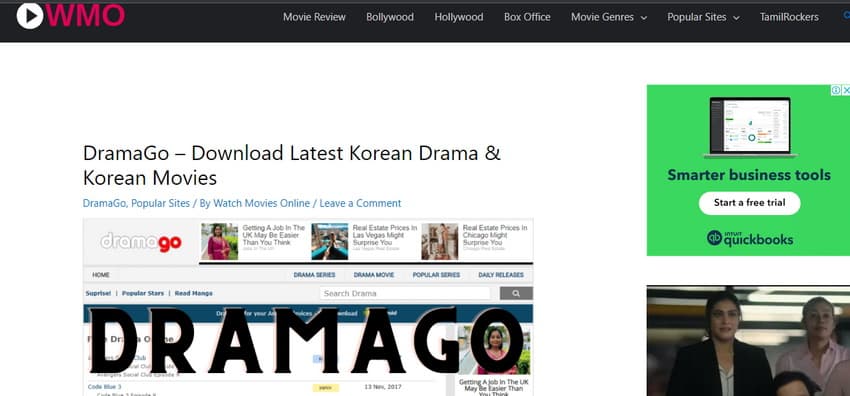
Task: Click Real Estate Prices In Chicago ad
Action: click(x=495, y=236)
